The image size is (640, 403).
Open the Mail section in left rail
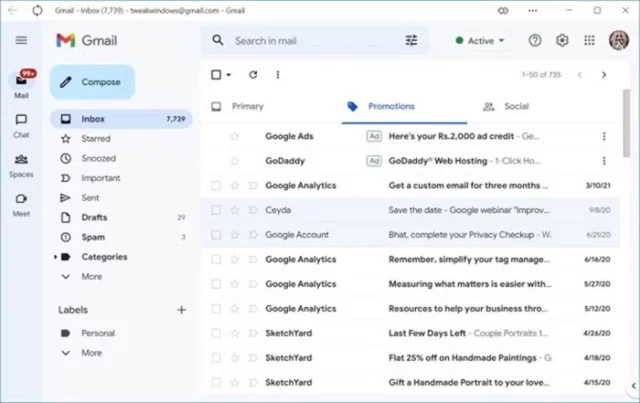(21, 84)
